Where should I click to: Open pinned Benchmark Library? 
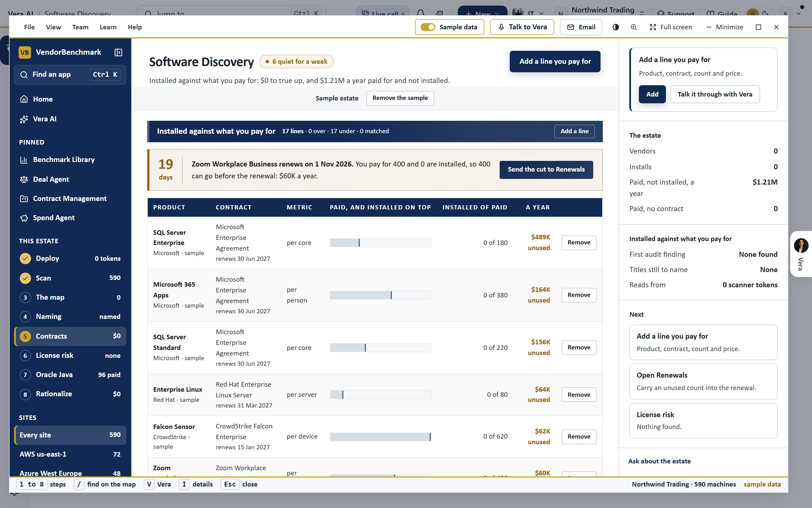70,159
